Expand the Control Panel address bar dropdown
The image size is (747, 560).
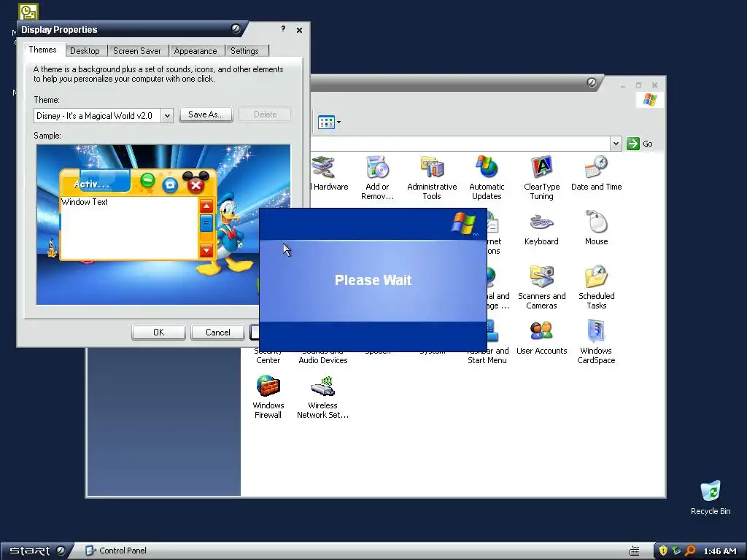(616, 144)
